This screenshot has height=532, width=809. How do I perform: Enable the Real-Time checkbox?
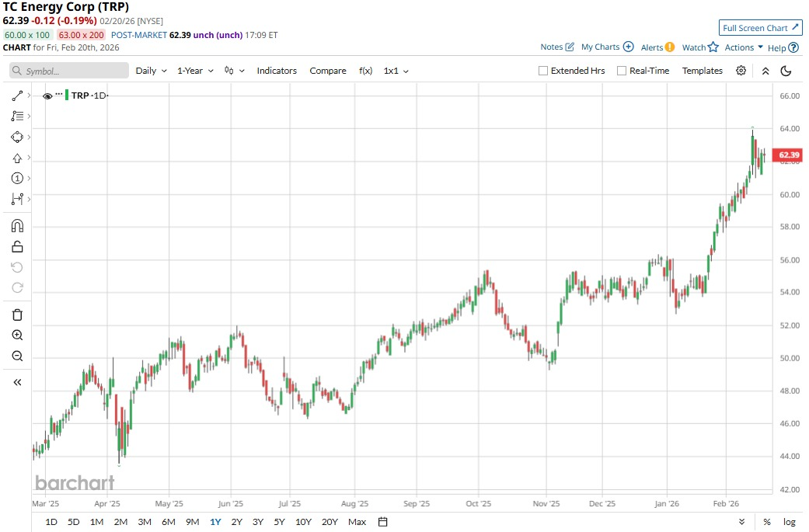pos(622,71)
